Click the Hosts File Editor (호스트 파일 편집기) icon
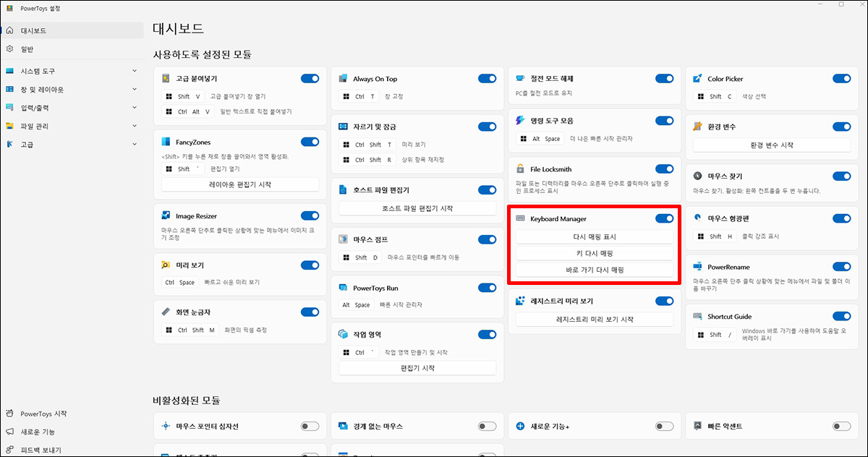This screenshot has width=868, height=457. tap(343, 190)
